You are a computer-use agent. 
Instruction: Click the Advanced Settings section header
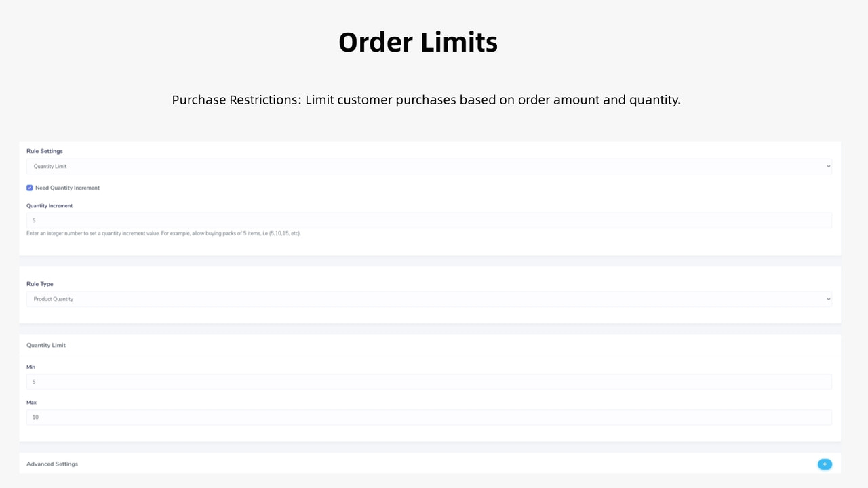pos(52,464)
